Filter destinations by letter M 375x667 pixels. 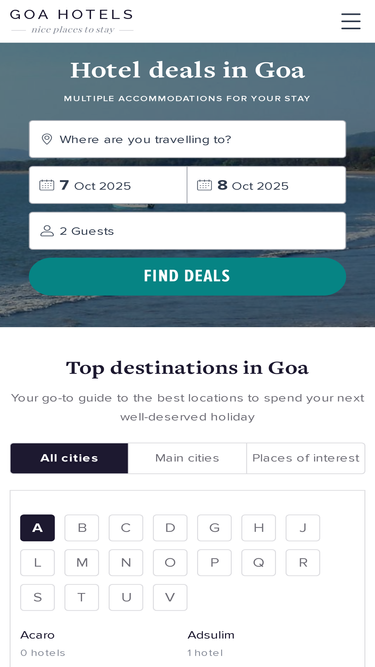(x=82, y=563)
